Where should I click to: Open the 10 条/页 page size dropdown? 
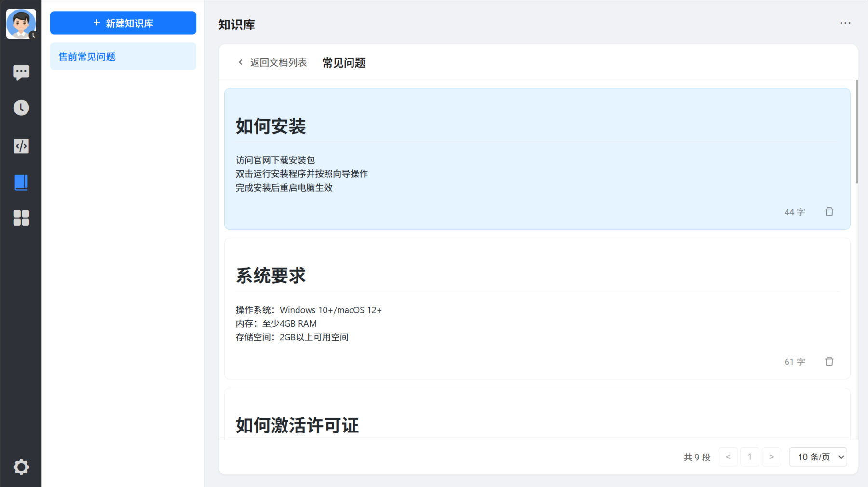click(x=818, y=457)
